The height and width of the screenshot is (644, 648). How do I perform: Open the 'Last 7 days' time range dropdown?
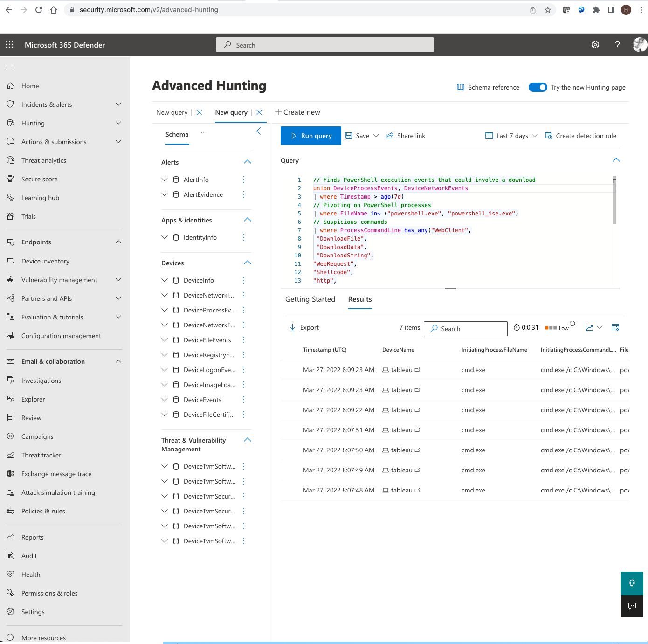(511, 136)
